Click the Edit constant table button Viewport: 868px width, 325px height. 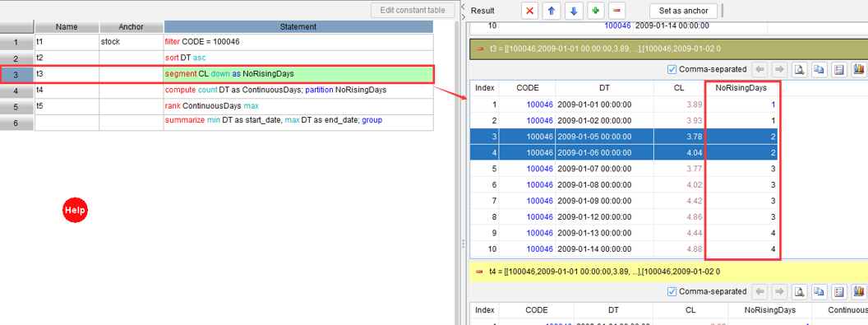[x=413, y=10]
